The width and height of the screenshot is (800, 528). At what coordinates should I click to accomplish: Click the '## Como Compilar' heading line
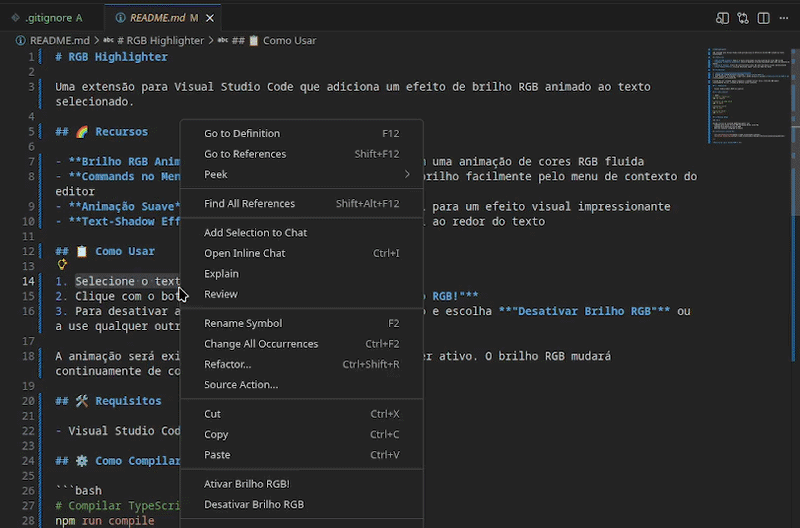tap(118, 461)
